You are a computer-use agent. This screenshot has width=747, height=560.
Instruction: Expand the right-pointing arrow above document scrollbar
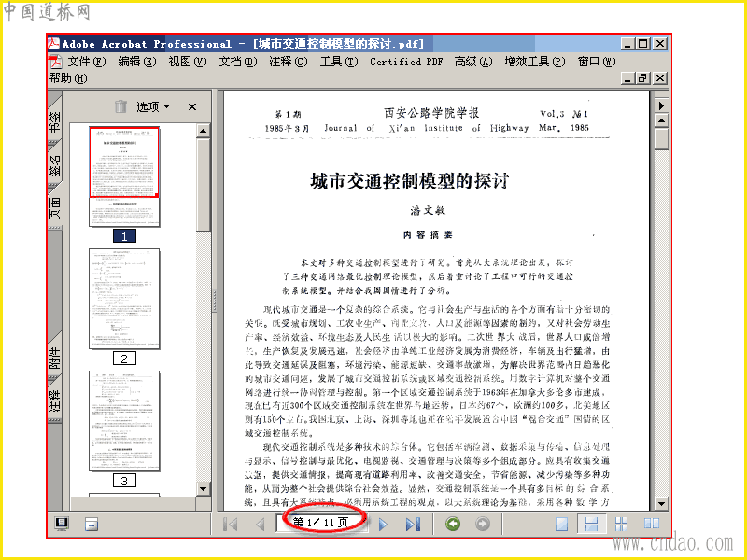point(661,105)
